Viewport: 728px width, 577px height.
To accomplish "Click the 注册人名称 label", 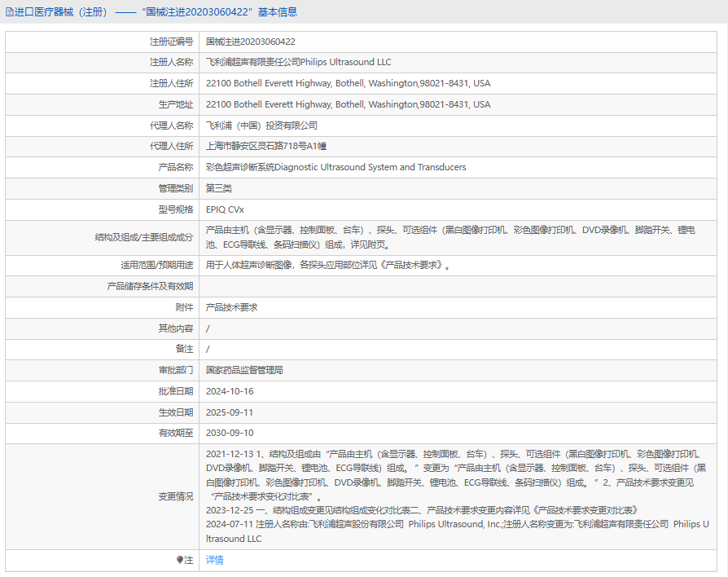I will pos(171,62).
